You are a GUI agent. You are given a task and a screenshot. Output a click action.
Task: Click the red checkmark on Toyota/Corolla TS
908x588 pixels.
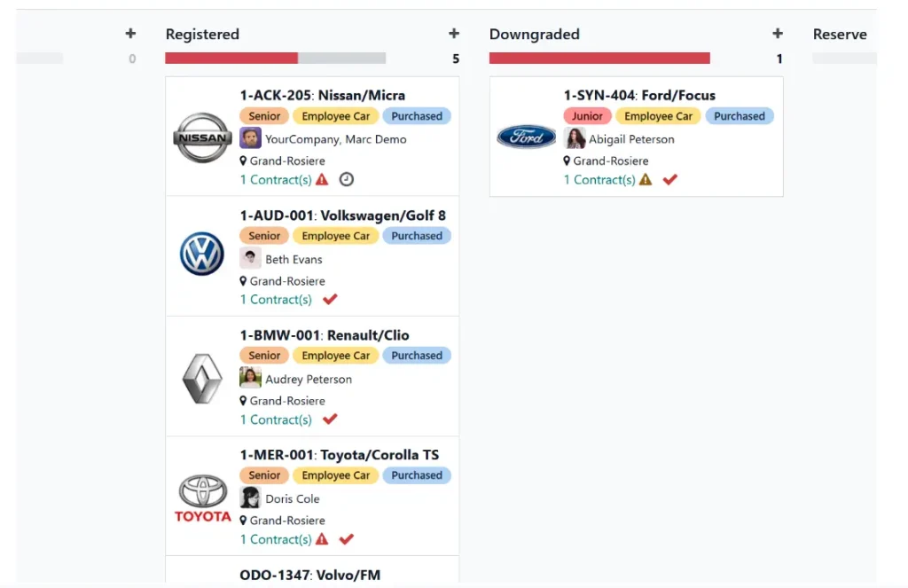tap(347, 539)
